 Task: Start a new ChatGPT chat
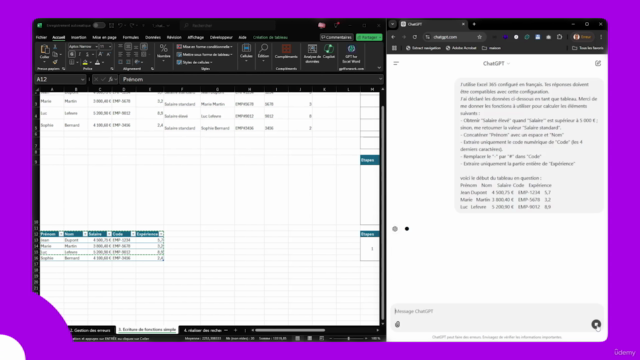tap(598, 63)
